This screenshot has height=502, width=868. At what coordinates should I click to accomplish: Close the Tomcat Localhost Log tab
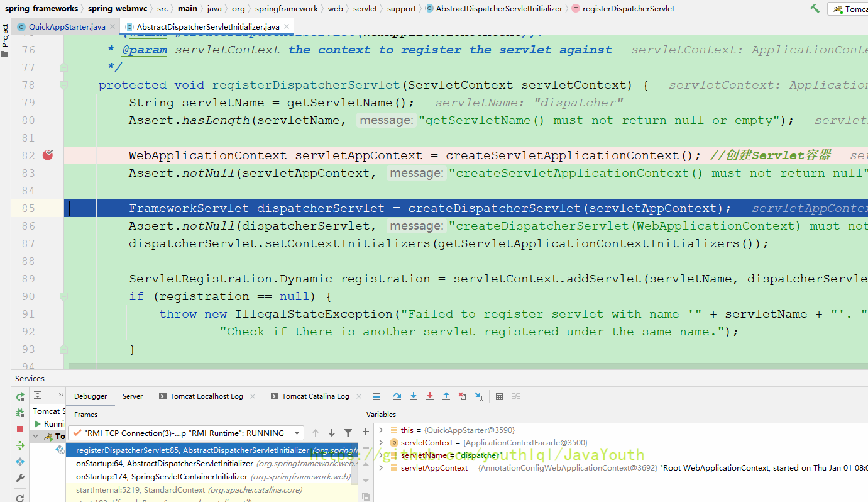tap(253, 396)
